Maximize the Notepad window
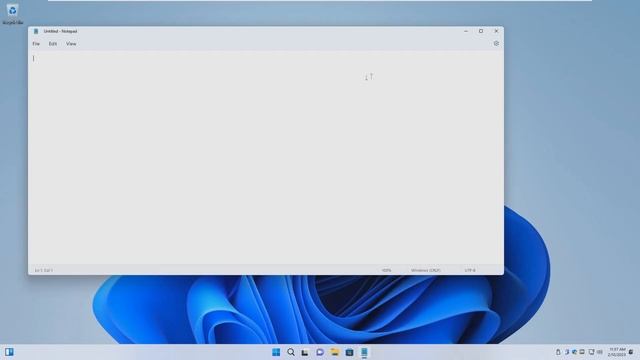 [481, 31]
